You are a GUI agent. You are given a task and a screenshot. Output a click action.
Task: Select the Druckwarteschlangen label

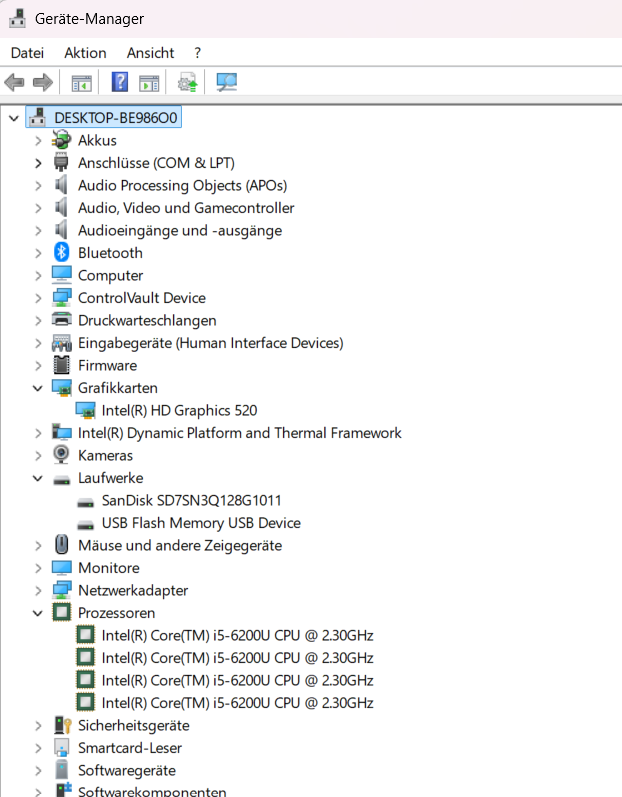147,320
